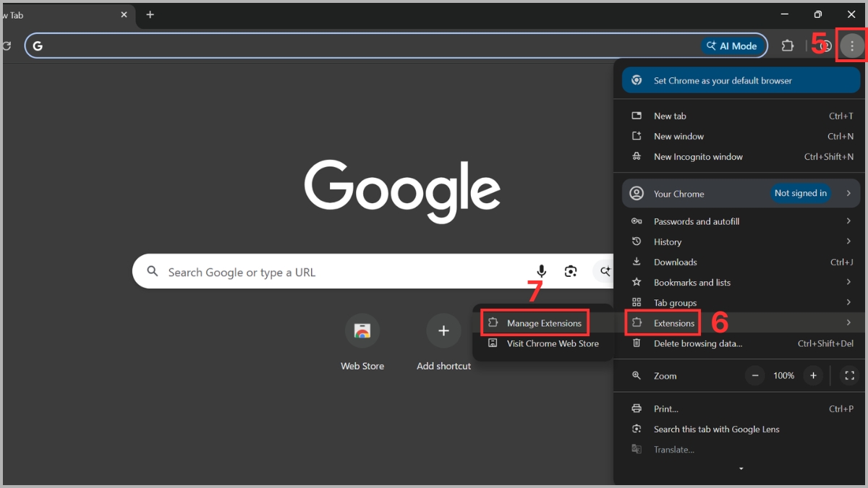This screenshot has width=868, height=488.
Task: Open the Chrome three-dot menu button
Action: tap(852, 46)
